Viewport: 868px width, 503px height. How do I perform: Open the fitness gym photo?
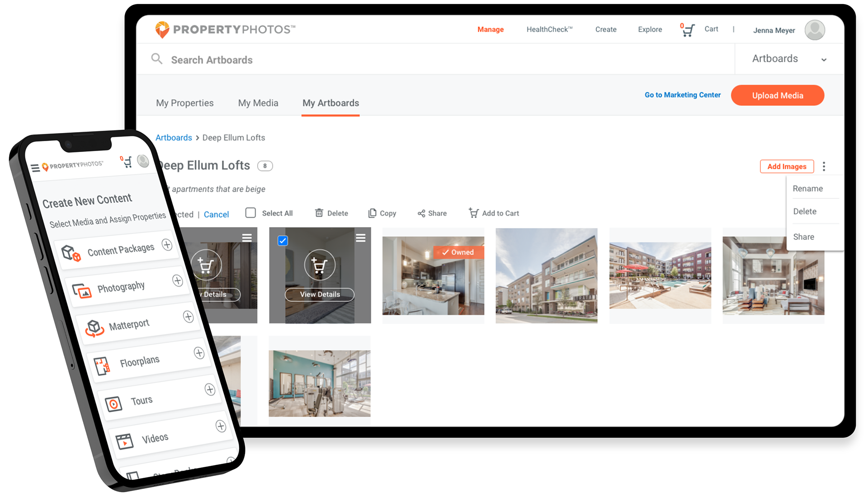320,384
